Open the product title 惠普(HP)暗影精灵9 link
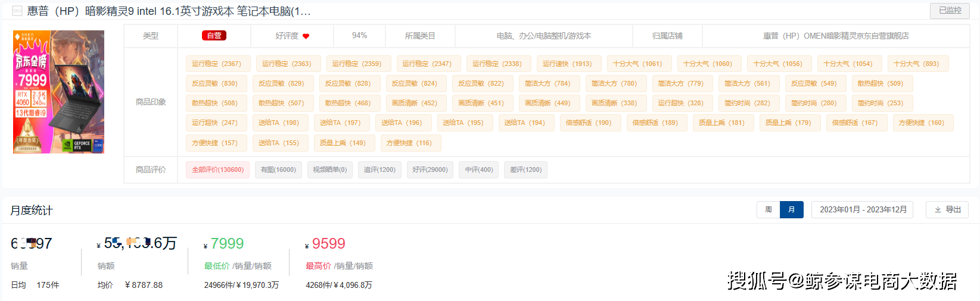Image resolution: width=980 pixels, height=301 pixels. tap(169, 11)
